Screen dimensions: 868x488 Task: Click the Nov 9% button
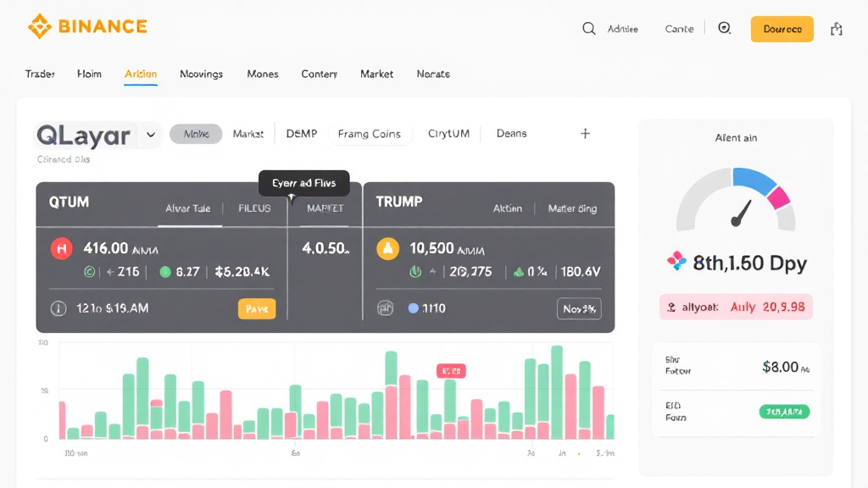pyautogui.click(x=579, y=308)
